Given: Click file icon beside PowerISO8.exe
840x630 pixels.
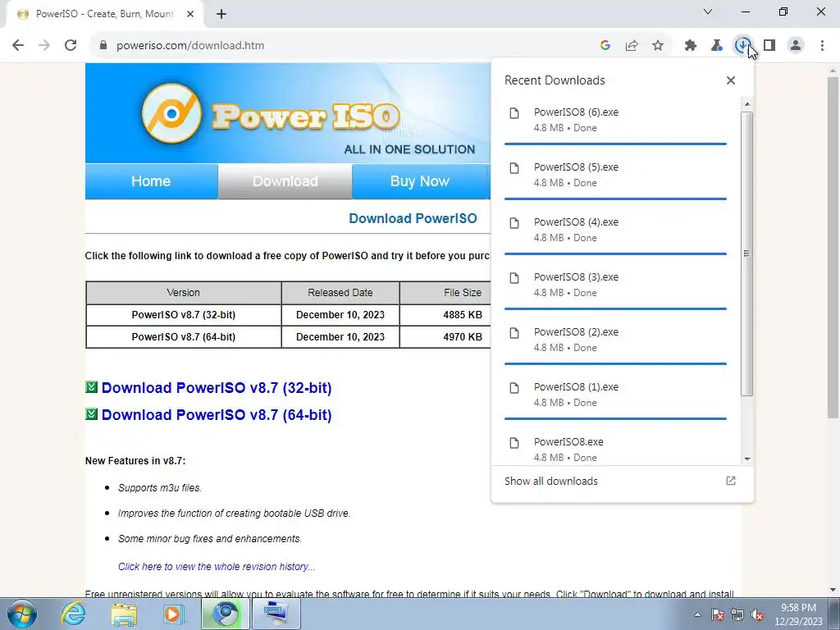Looking at the screenshot, I should (514, 442).
